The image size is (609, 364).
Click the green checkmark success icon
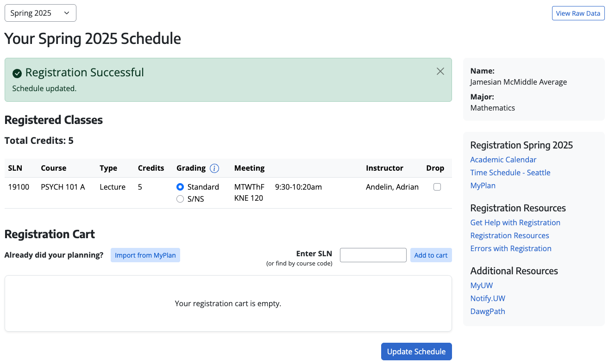(x=17, y=73)
